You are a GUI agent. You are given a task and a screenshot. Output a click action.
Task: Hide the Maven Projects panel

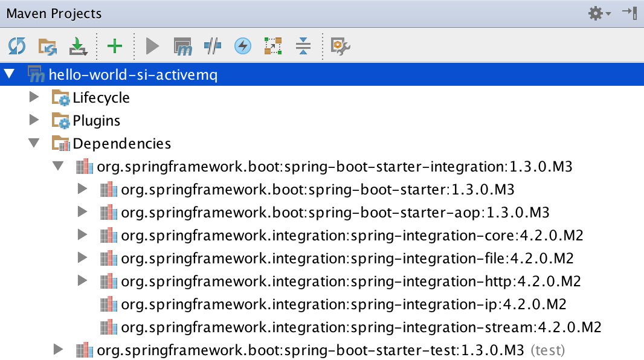pyautogui.click(x=630, y=13)
